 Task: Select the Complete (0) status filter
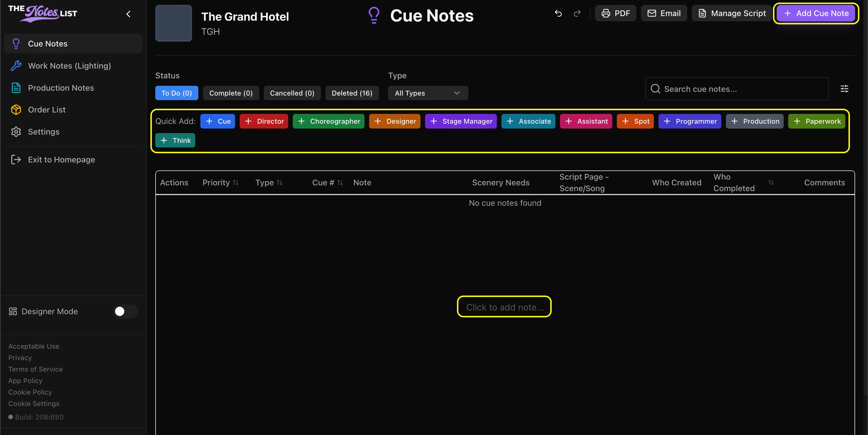point(231,93)
